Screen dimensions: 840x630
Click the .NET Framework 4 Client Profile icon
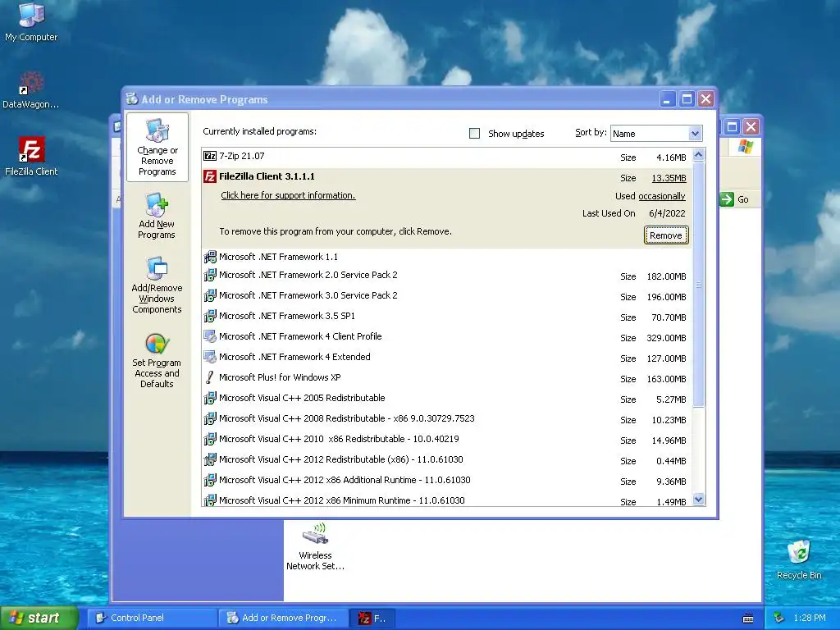[210, 336]
